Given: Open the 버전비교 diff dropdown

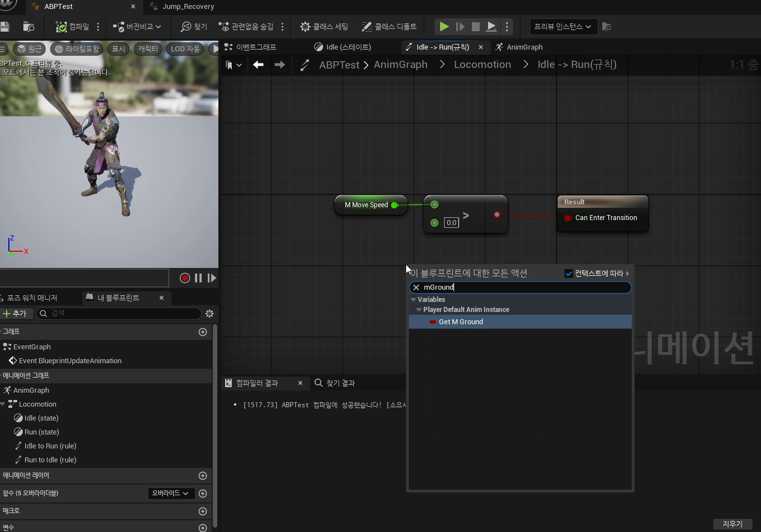Looking at the screenshot, I should click(137, 27).
